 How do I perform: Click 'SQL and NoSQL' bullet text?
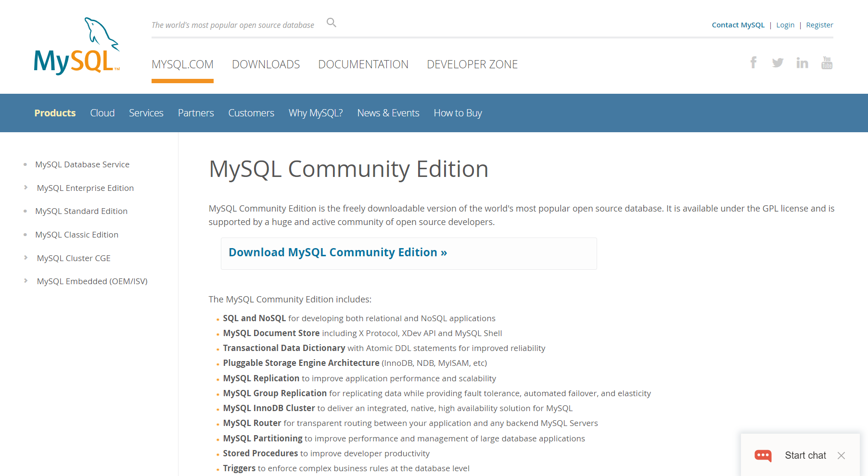tap(255, 318)
